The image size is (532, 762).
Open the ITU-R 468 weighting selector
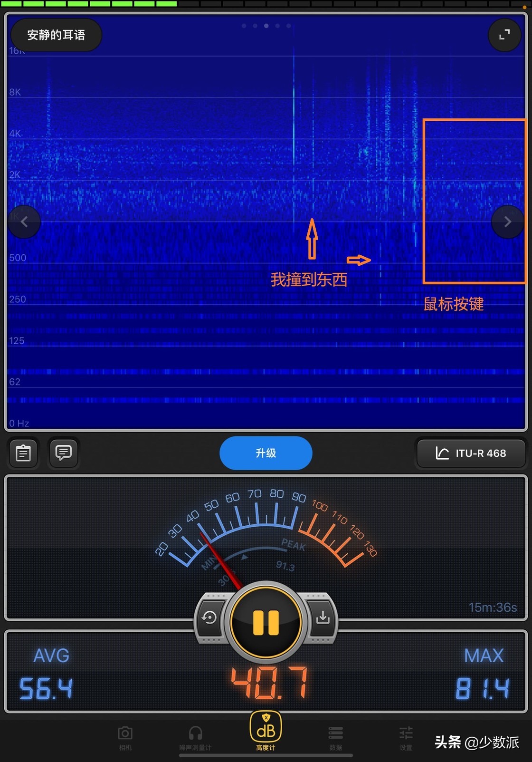pyautogui.click(x=471, y=453)
